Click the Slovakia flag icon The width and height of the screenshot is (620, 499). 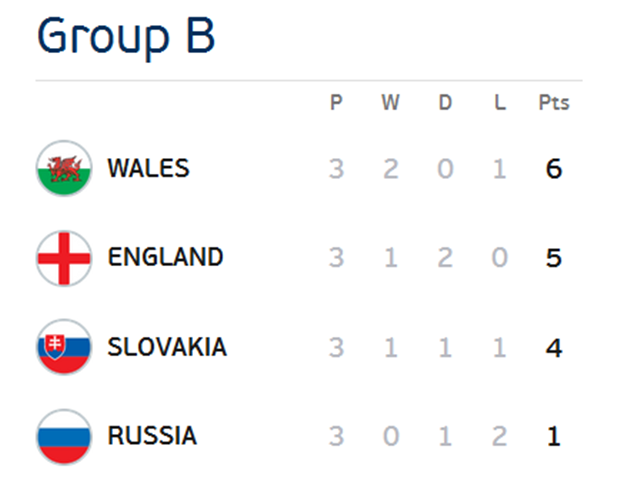[x=64, y=347]
